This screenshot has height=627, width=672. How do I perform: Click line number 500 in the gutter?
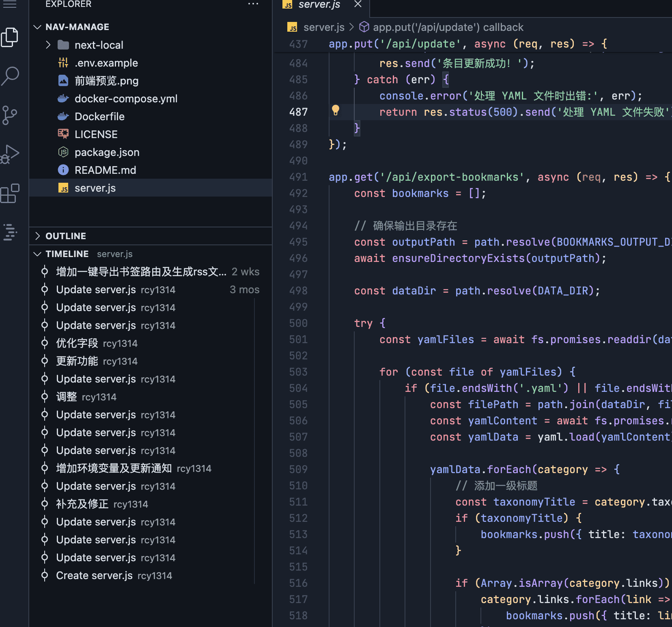pos(298,323)
